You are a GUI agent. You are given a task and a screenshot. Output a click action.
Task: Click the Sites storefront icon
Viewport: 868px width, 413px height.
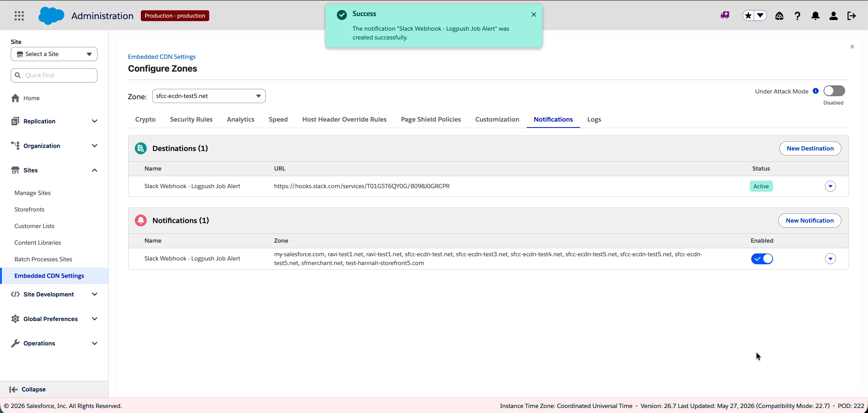click(15, 170)
